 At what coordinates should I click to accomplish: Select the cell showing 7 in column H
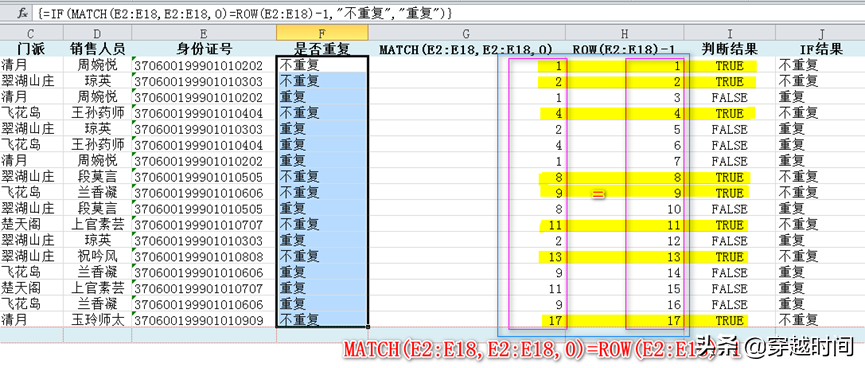coord(624,162)
